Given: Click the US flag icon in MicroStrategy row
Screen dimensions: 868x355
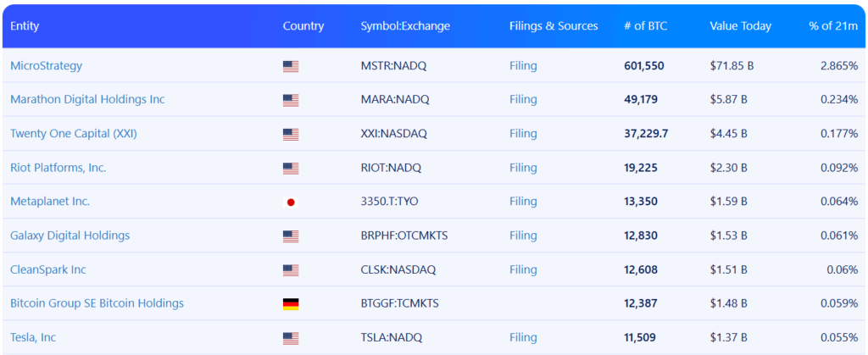Looking at the screenshot, I should click(x=291, y=66).
